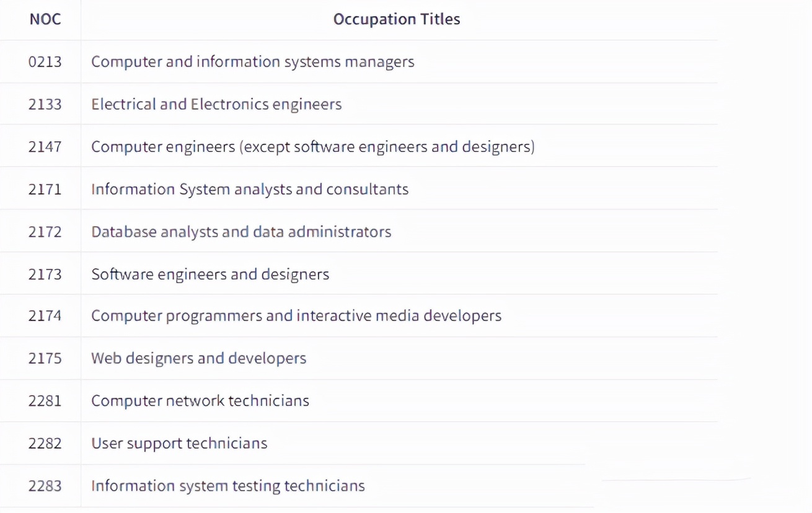Click Computer and information systems managers

click(x=252, y=62)
